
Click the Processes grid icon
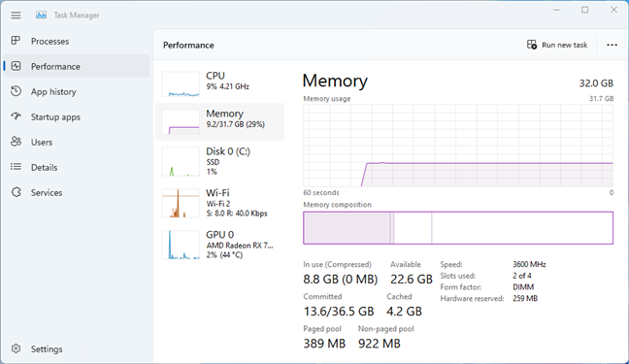pyautogui.click(x=17, y=41)
